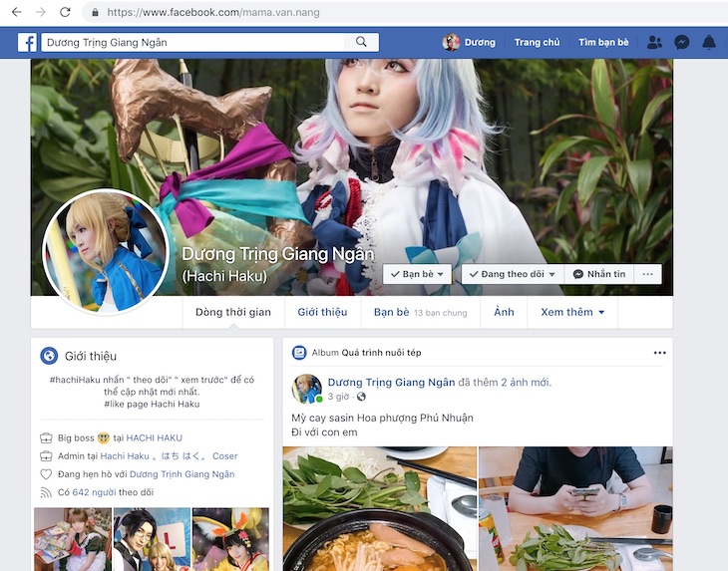The width and height of the screenshot is (728, 571).
Task: Open post options three-dot menu
Action: (x=660, y=353)
